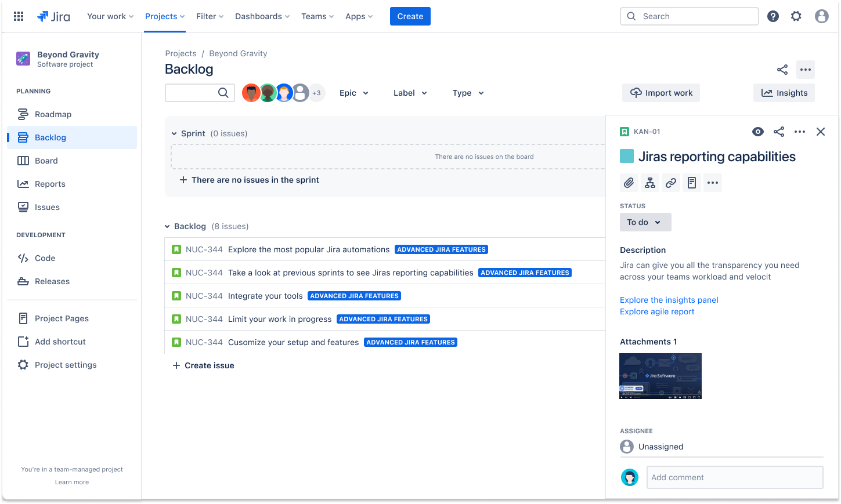This screenshot has width=841, height=504.
Task: Click the add child issue hierarchy icon
Action: click(x=650, y=183)
